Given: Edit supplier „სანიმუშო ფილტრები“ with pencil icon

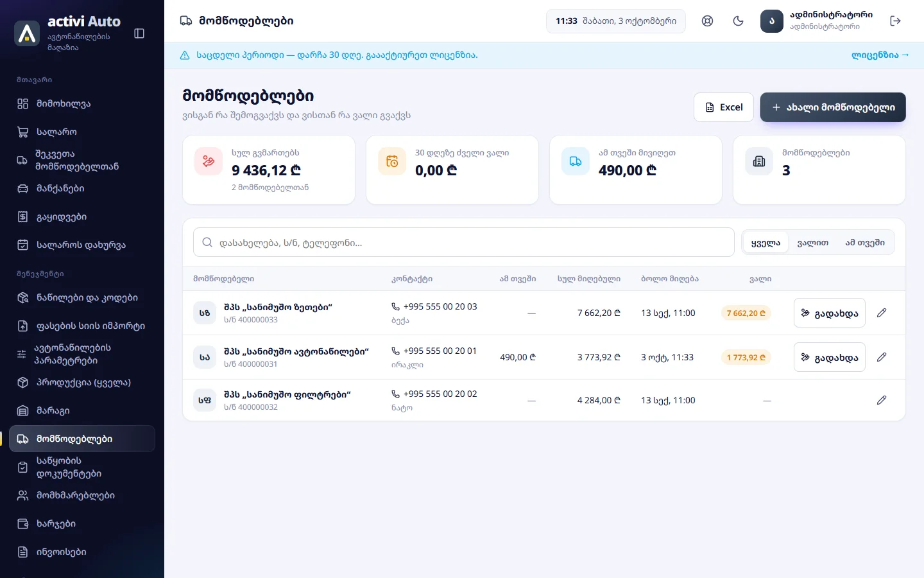Looking at the screenshot, I should (882, 400).
